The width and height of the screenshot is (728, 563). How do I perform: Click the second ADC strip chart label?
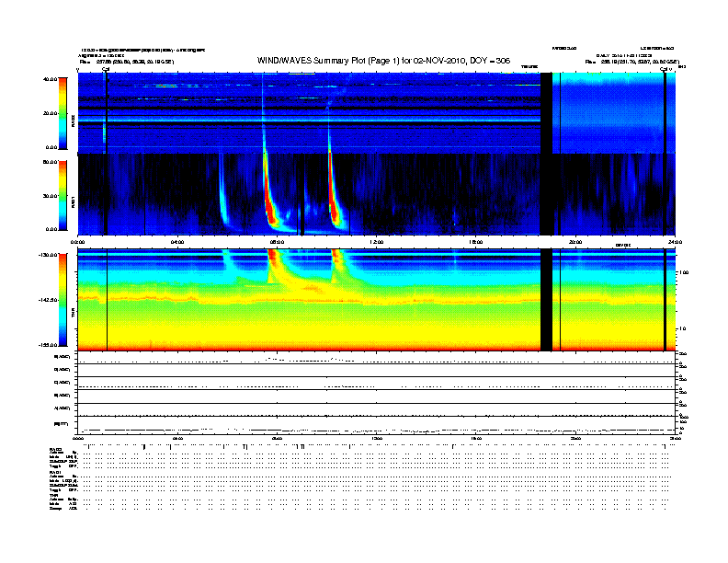[x=63, y=370]
